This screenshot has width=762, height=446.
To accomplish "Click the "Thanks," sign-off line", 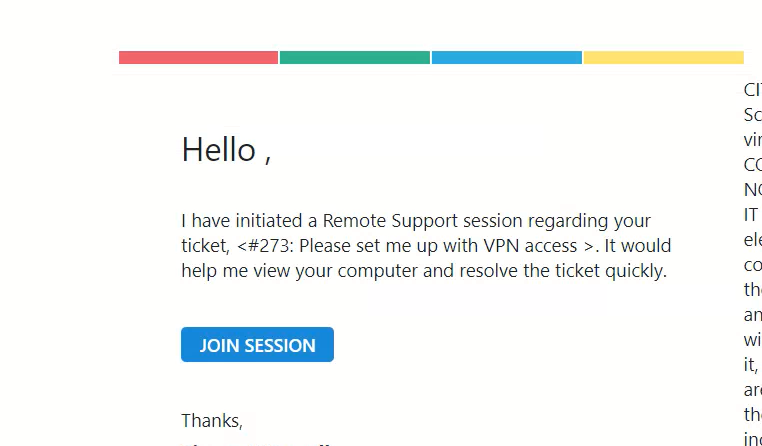I will pos(212,421).
